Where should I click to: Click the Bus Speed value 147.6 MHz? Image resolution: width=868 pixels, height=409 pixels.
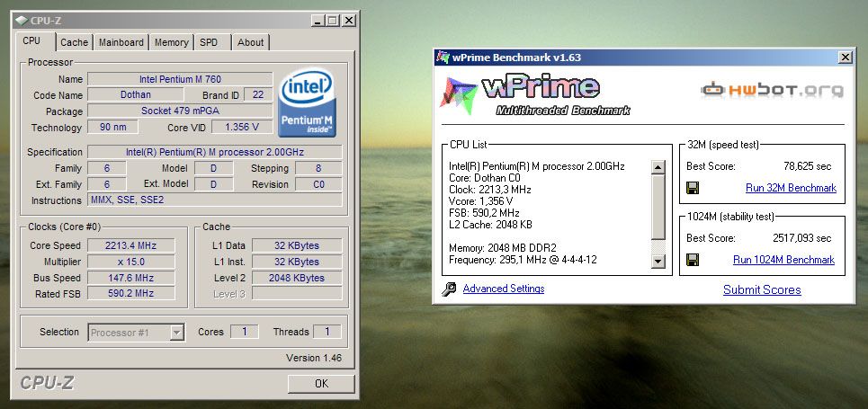tap(131, 278)
